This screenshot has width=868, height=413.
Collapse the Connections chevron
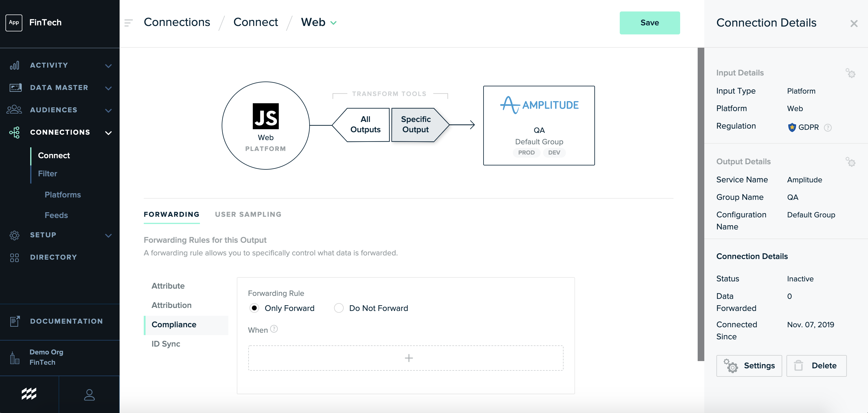click(x=108, y=133)
